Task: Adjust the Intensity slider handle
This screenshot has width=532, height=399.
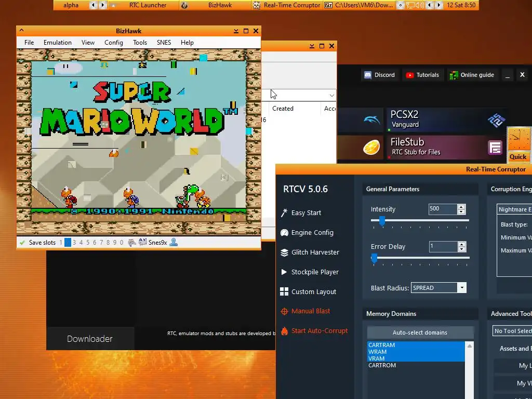Action: [382, 221]
